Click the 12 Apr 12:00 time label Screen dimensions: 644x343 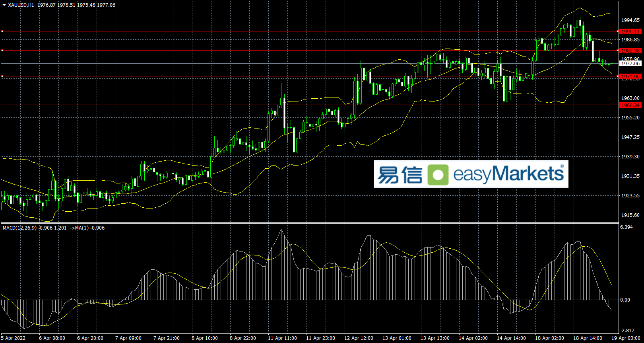coord(359,338)
